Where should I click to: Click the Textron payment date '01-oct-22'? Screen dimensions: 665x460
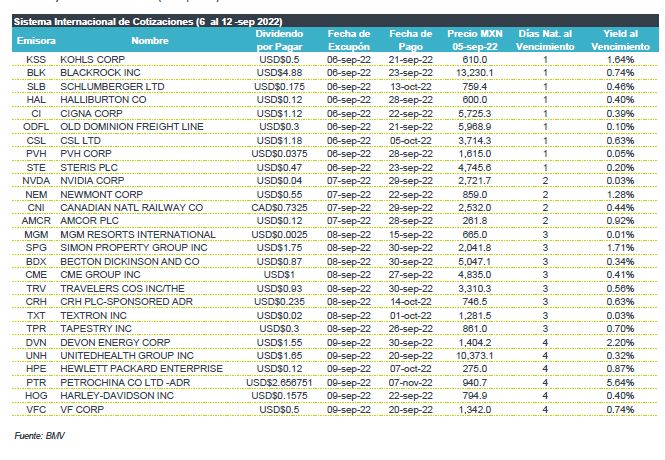(411, 316)
